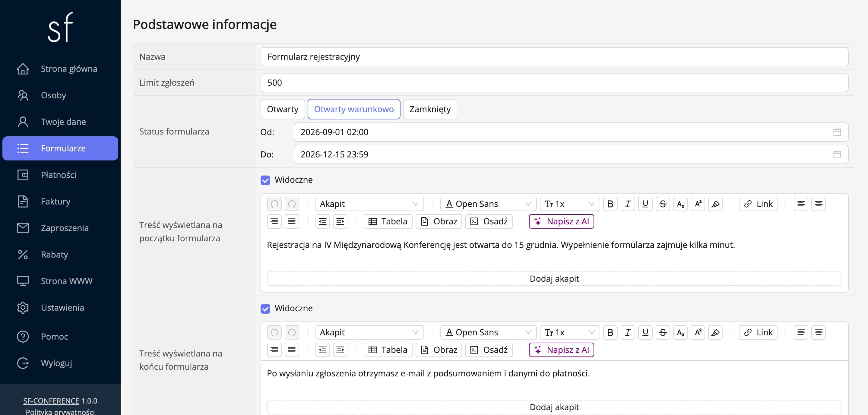The image size is (868, 415).
Task: Open 1x text size dropdown, first editor
Action: point(569,204)
